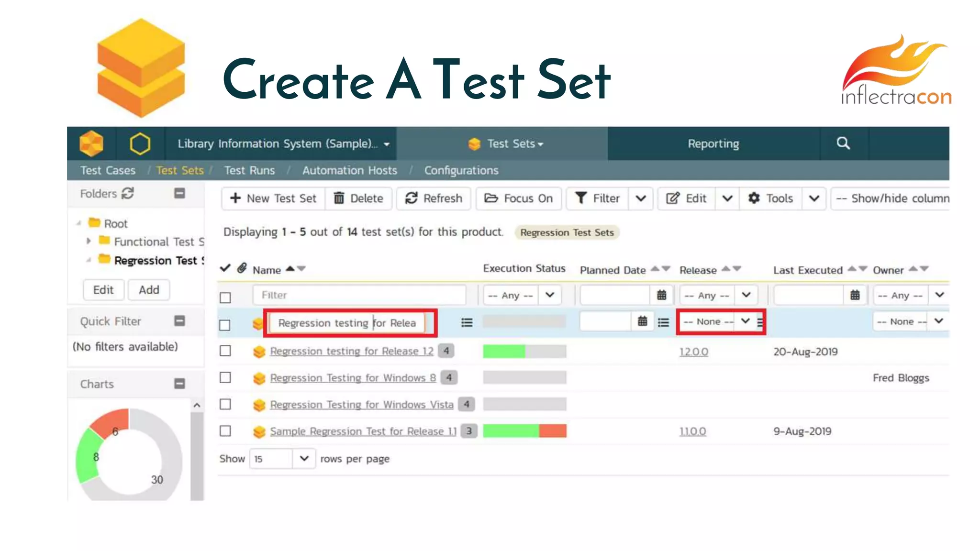Select checkbox for Regression Testing for Windows Vista

tap(225, 405)
